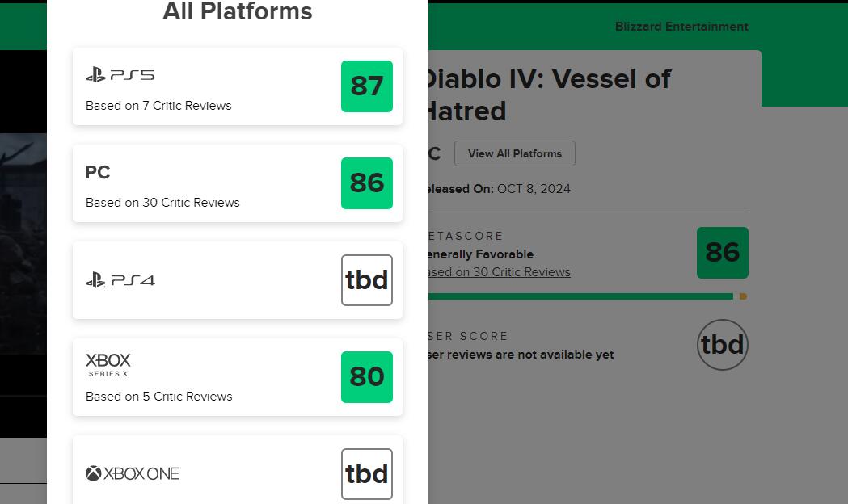Open the View All Platforms button
Screen dimensions: 848x504
[514, 153]
